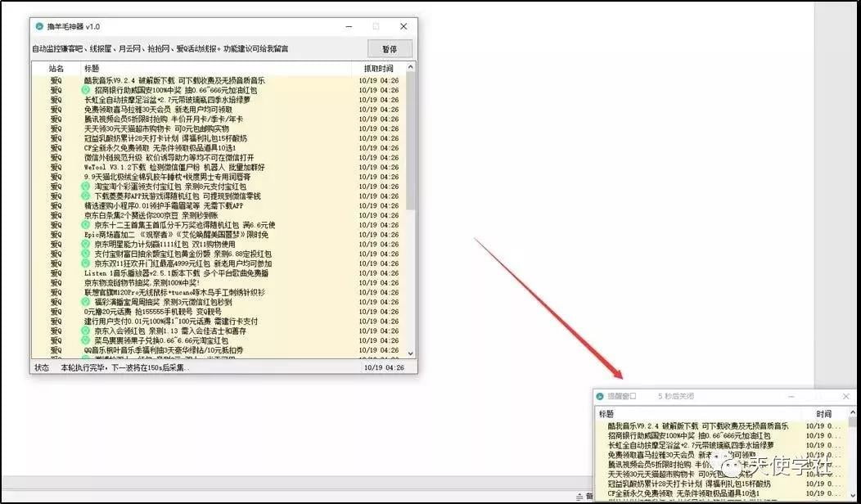
Task: Click the status message 本轮执行完毕 in the status bar
Action: tap(125, 368)
